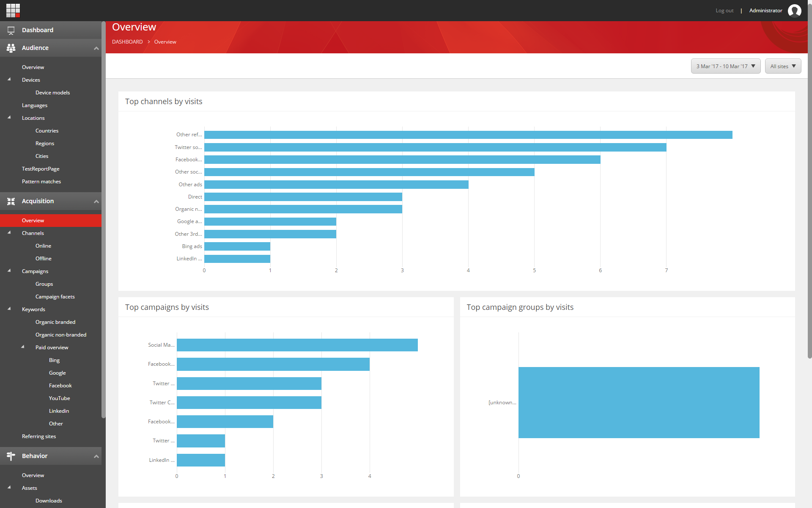812x508 pixels.
Task: Click the main page vertical scrollbar
Action: pos(809,182)
